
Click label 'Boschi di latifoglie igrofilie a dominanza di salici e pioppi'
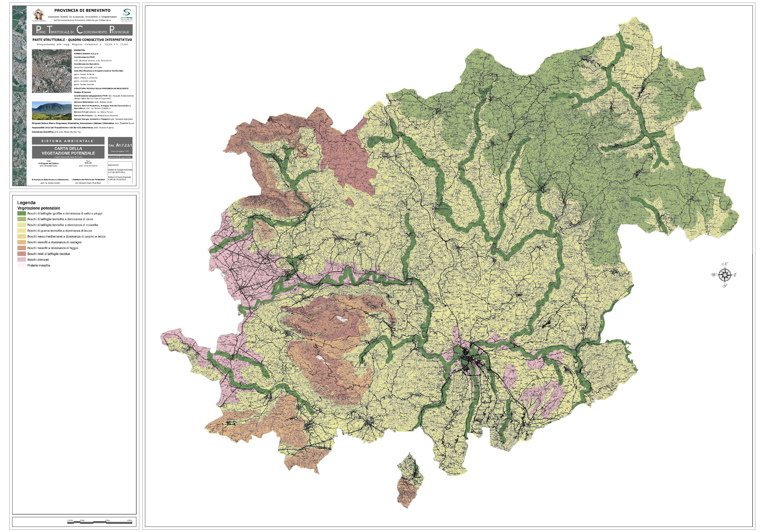click(x=65, y=214)
